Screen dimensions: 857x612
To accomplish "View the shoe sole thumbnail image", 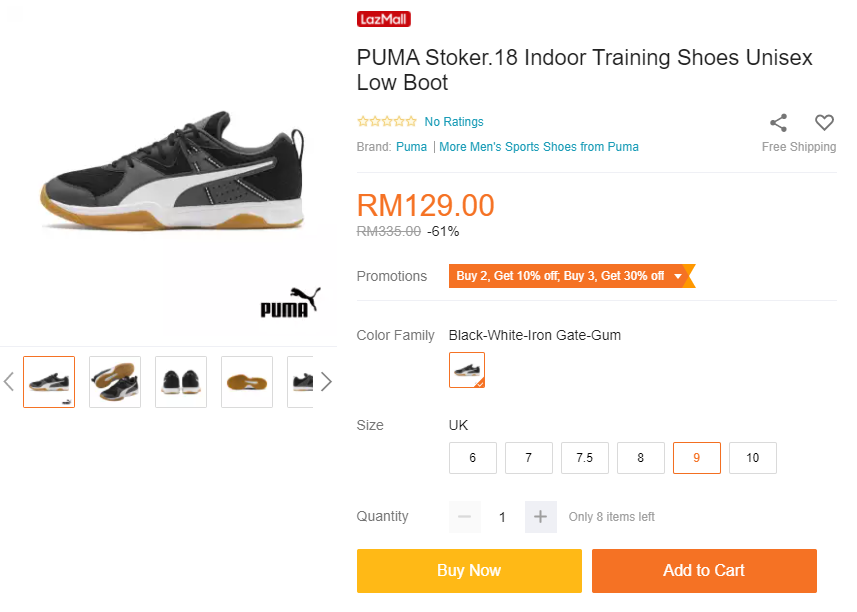I will 247,382.
